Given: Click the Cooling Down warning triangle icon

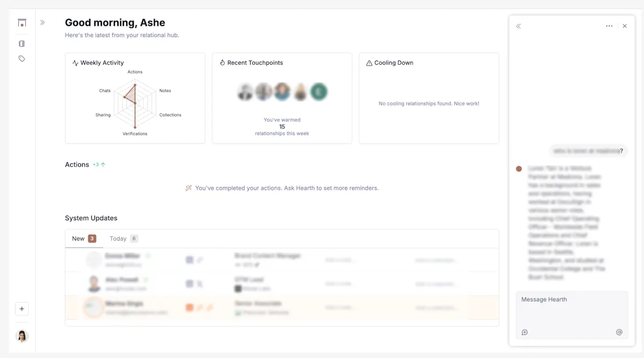Looking at the screenshot, I should click(x=369, y=63).
